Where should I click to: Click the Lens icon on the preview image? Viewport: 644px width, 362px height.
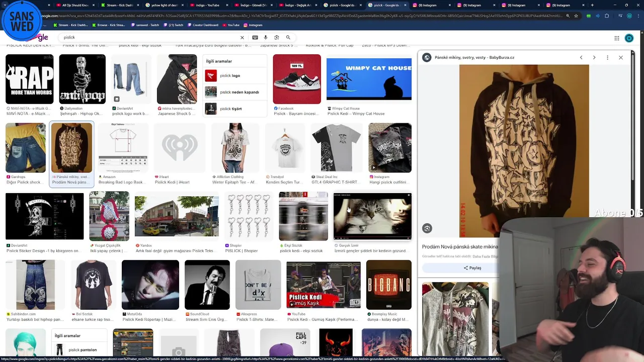(x=427, y=228)
